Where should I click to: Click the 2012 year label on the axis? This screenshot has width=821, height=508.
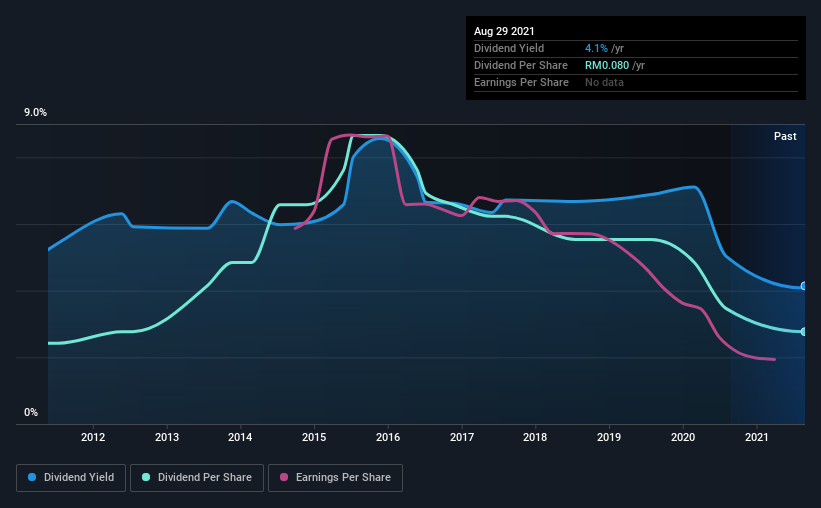tap(93, 437)
